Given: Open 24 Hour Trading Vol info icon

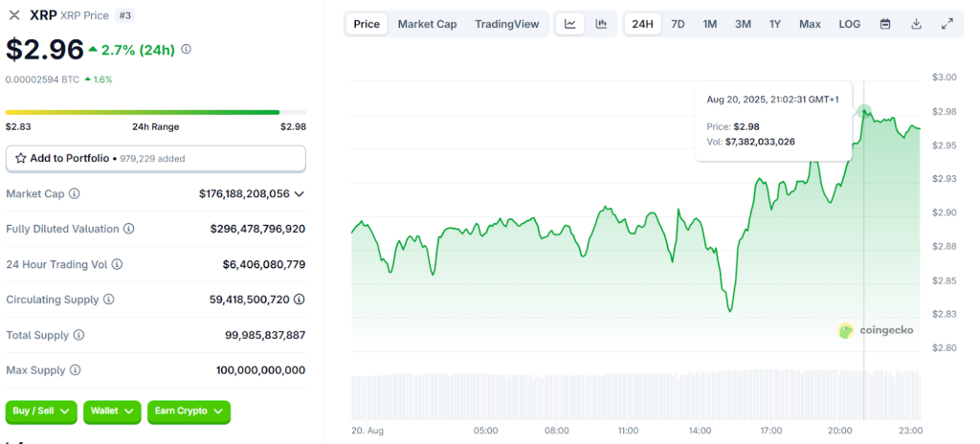Looking at the screenshot, I should pyautogui.click(x=117, y=264).
